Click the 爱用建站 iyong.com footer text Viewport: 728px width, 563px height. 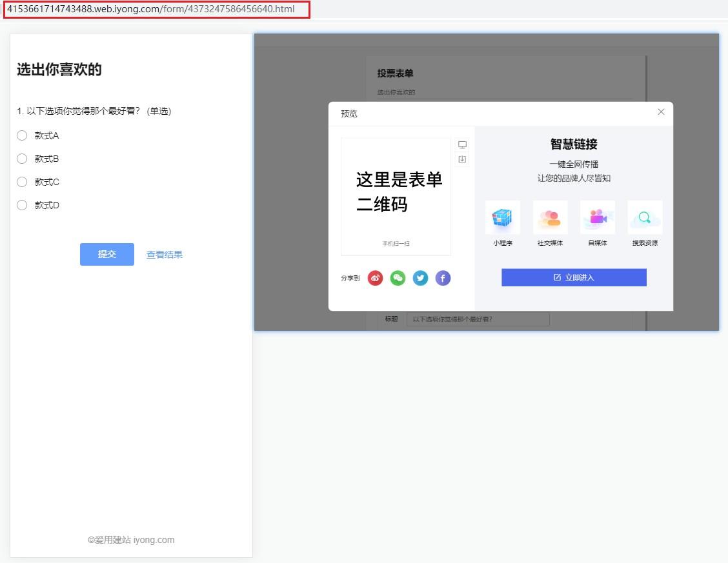point(131,540)
